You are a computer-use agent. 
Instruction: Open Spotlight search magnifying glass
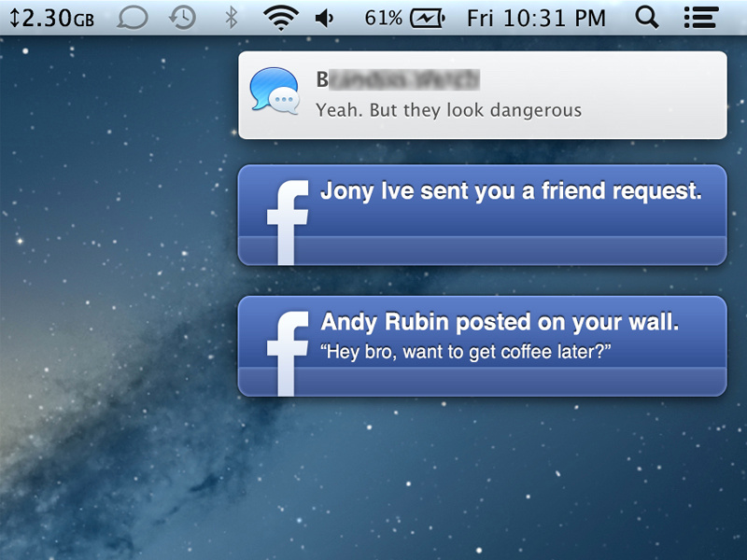(647, 18)
